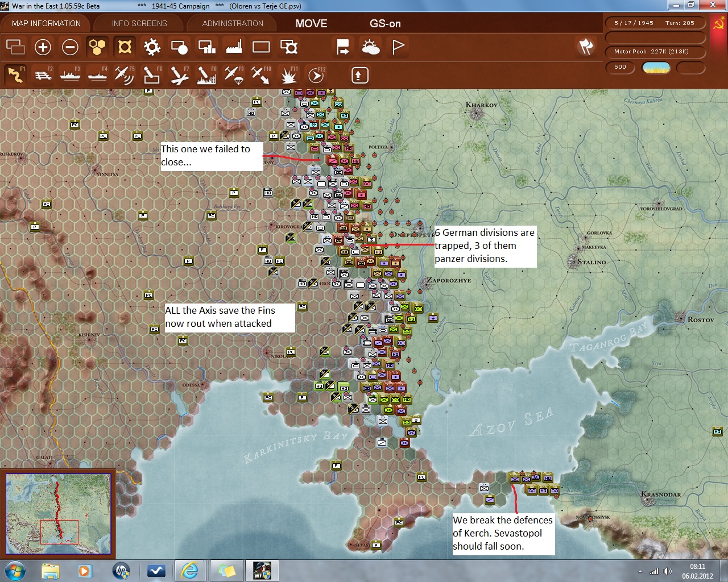Click the Poltava city label on the map
Screen dimensions: 728x582
pos(378,147)
